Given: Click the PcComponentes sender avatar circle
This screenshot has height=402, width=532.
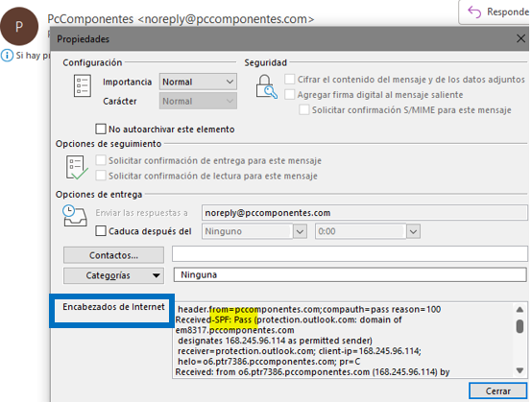Looking at the screenshot, I should [x=19, y=27].
